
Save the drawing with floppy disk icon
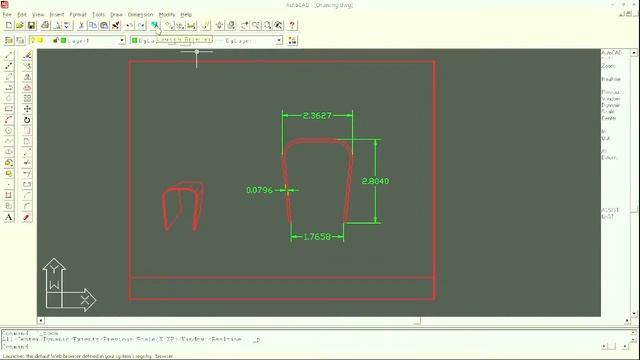31,26
